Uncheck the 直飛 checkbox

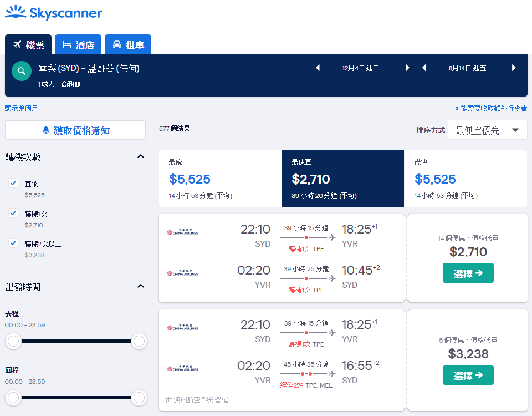(13, 184)
